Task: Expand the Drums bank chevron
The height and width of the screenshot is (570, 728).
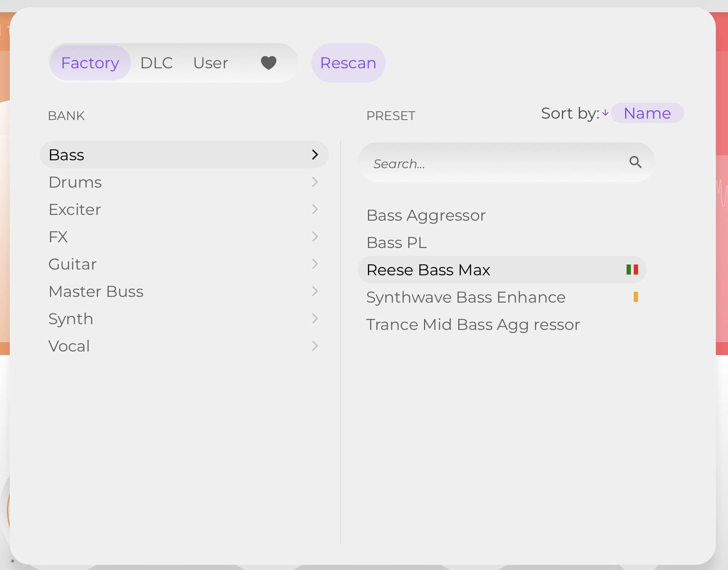Action: [x=315, y=182]
